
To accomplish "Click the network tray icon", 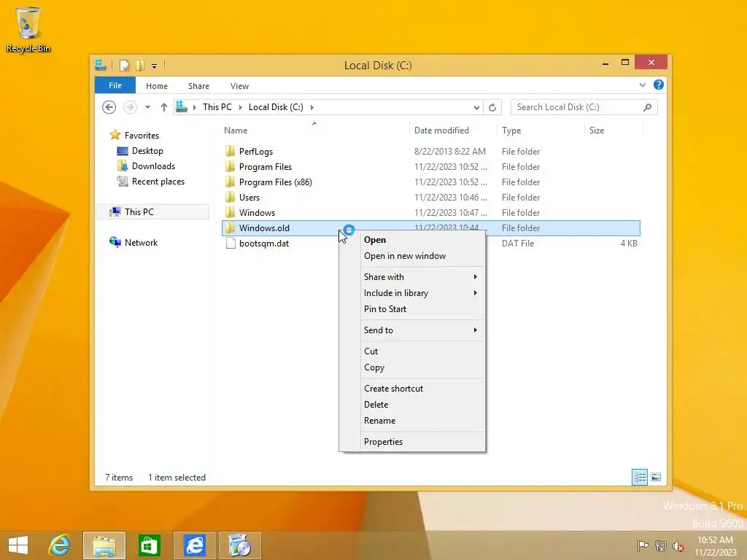I will tap(661, 545).
